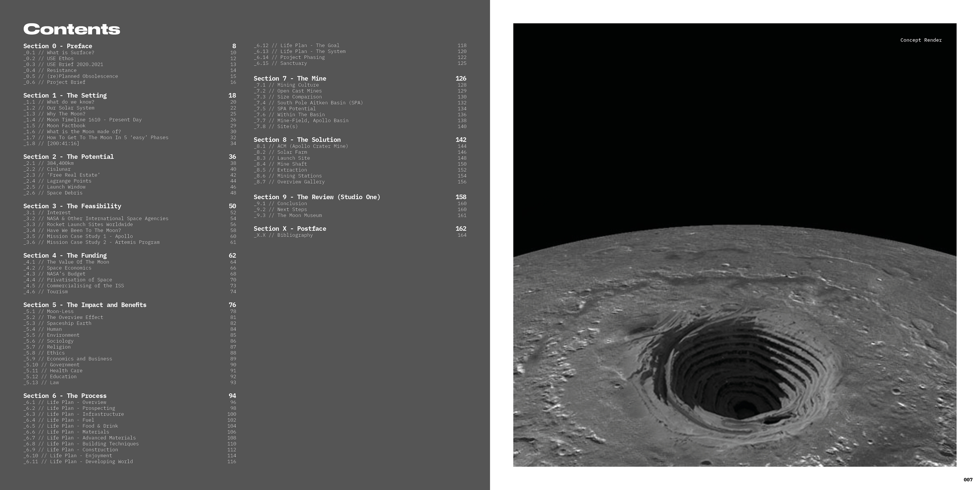Open Section 0 - Preface heading
Screen dimensions: 980x490
[57, 46]
